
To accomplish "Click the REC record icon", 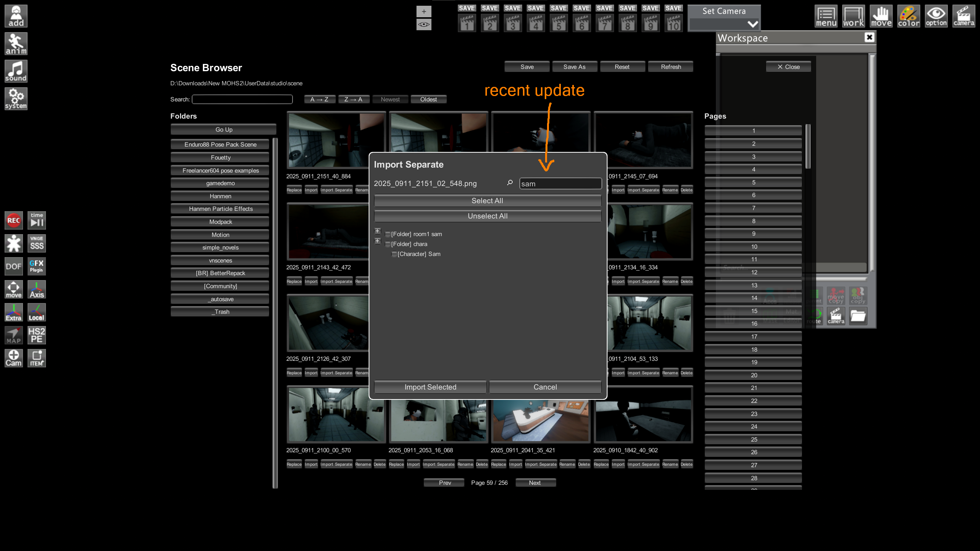I will click(14, 220).
